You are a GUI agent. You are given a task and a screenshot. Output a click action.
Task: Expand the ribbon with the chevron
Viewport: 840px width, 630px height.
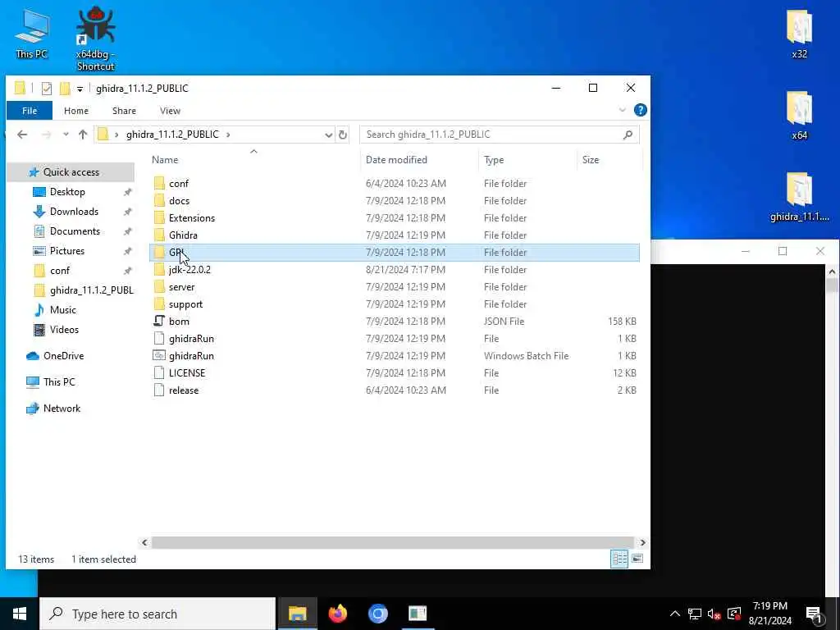coord(622,111)
